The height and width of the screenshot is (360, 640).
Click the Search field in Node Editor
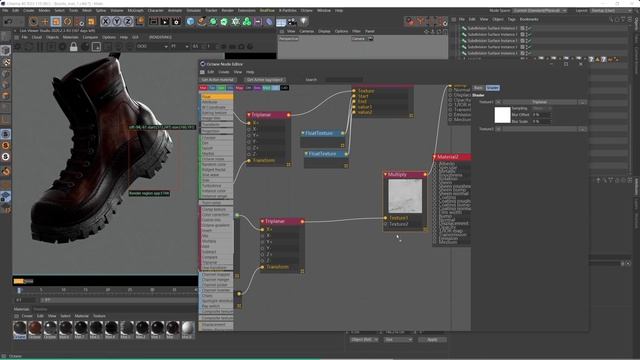(x=344, y=80)
